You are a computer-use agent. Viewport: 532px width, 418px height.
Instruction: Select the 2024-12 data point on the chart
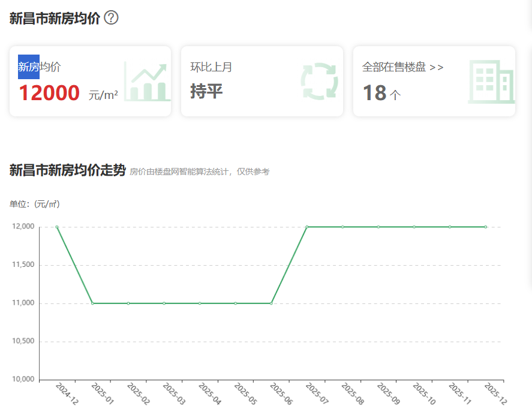point(56,227)
